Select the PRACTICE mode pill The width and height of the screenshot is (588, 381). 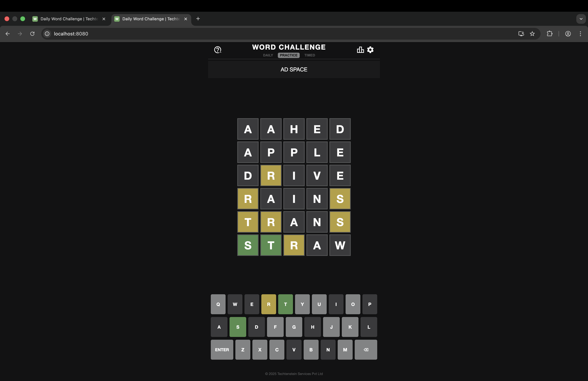(288, 55)
